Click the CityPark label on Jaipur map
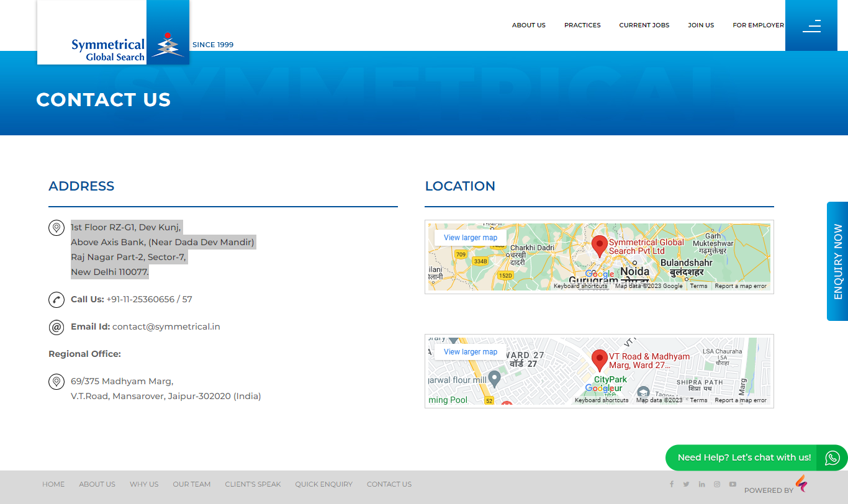 point(610,379)
